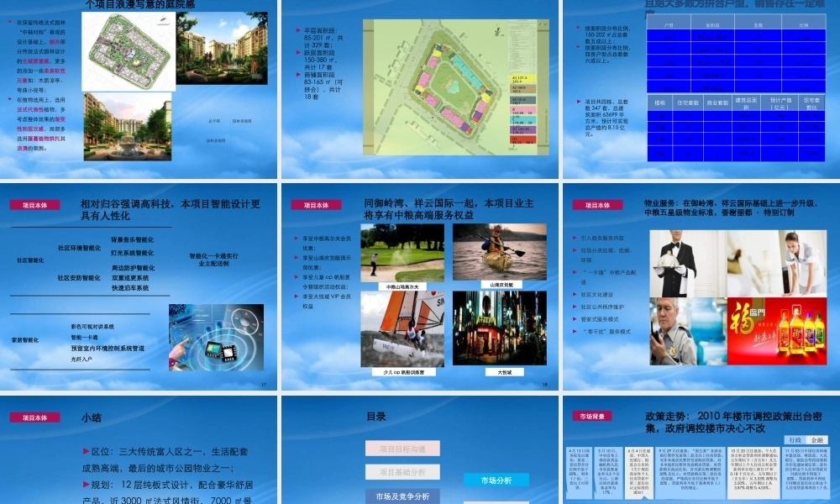Click the garden master plan drawing
840x504 pixels.
click(129, 51)
